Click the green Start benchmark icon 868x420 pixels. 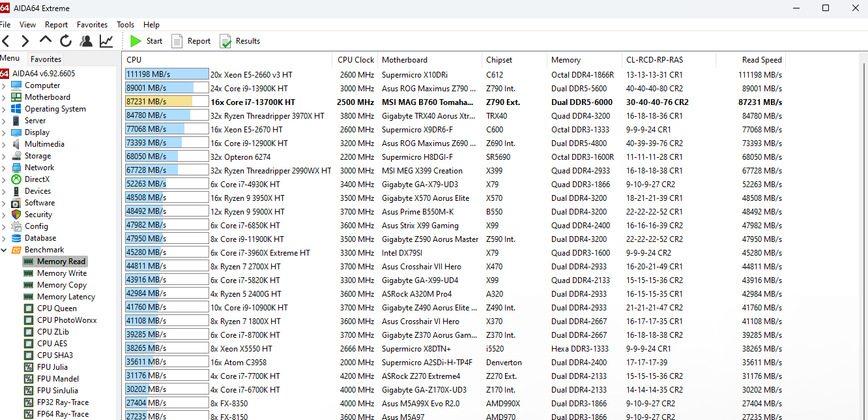(136, 41)
